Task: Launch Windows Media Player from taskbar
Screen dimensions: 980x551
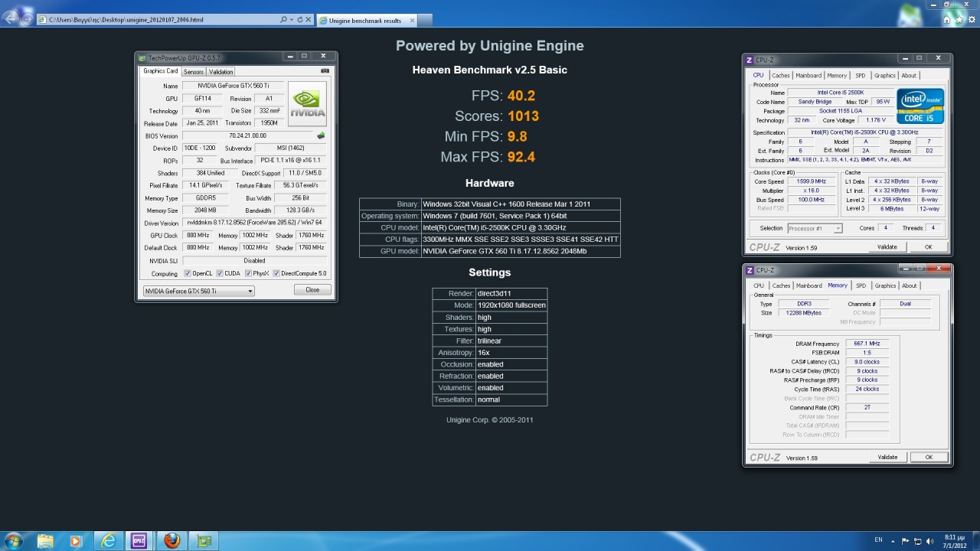Action: coord(75,541)
